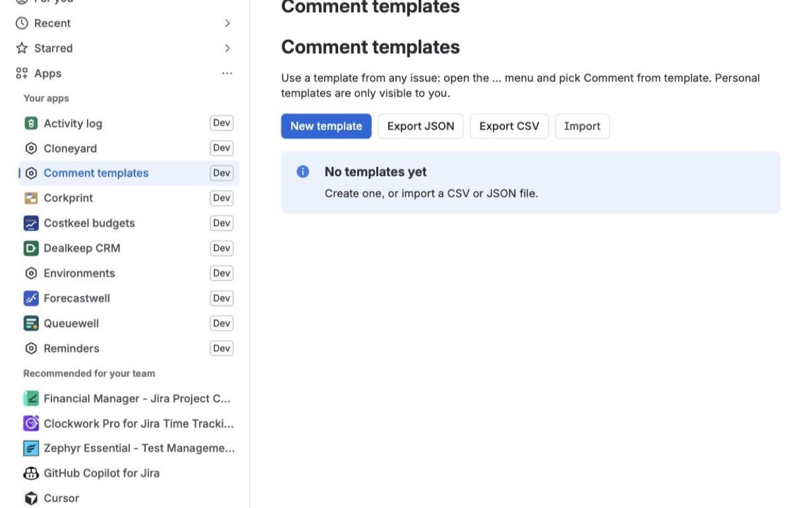This screenshot has height=508, width=812.
Task: Click the Export JSON button
Action: [421, 126]
